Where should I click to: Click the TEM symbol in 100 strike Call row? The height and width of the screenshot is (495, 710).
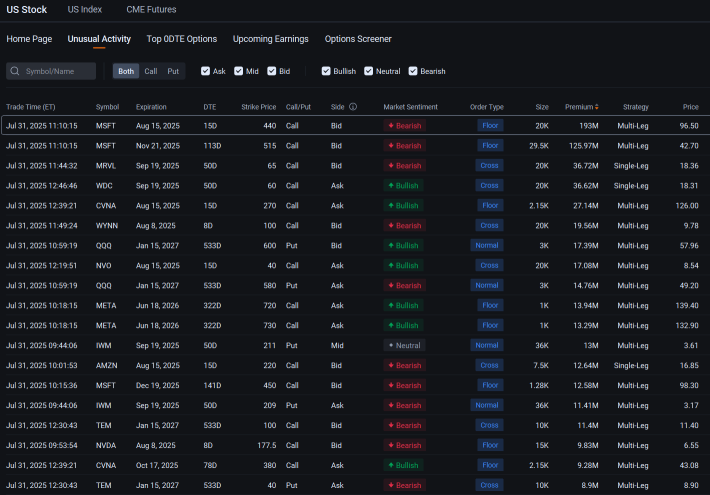coord(103,425)
